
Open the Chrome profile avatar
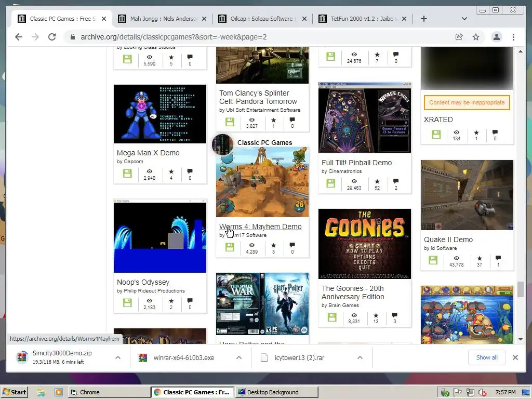pyautogui.click(x=496, y=37)
